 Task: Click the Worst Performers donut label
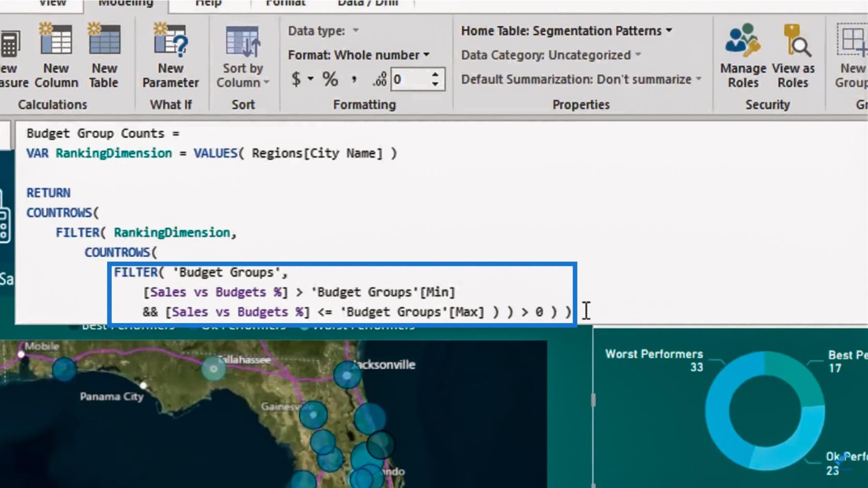654,360
